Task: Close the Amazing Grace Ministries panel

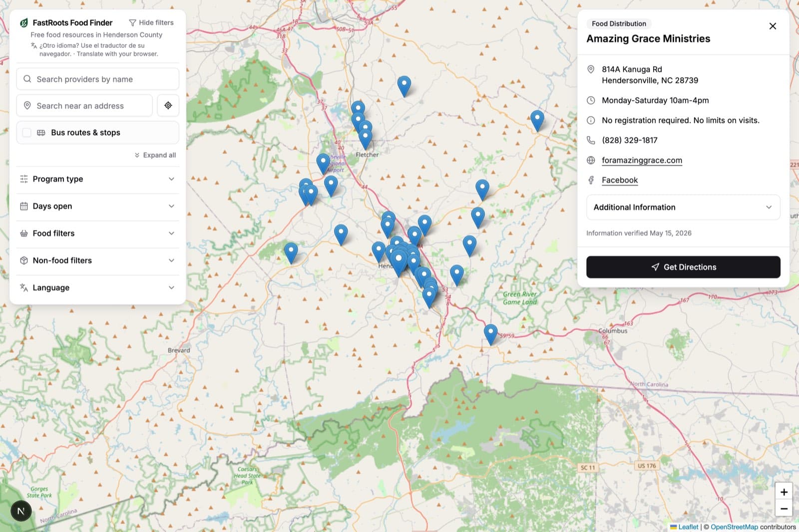Action: pyautogui.click(x=773, y=26)
